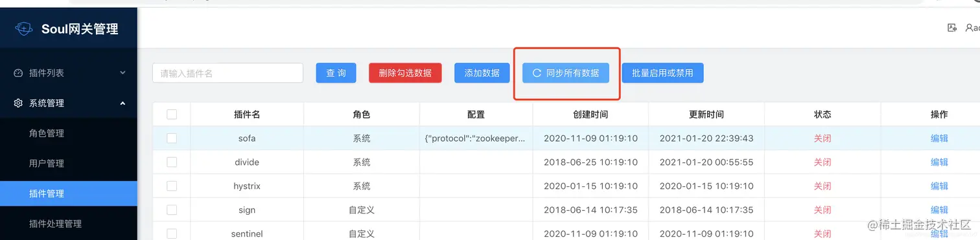The height and width of the screenshot is (240, 980).
Task: Check the sofa row checkbox
Action: coord(172,138)
